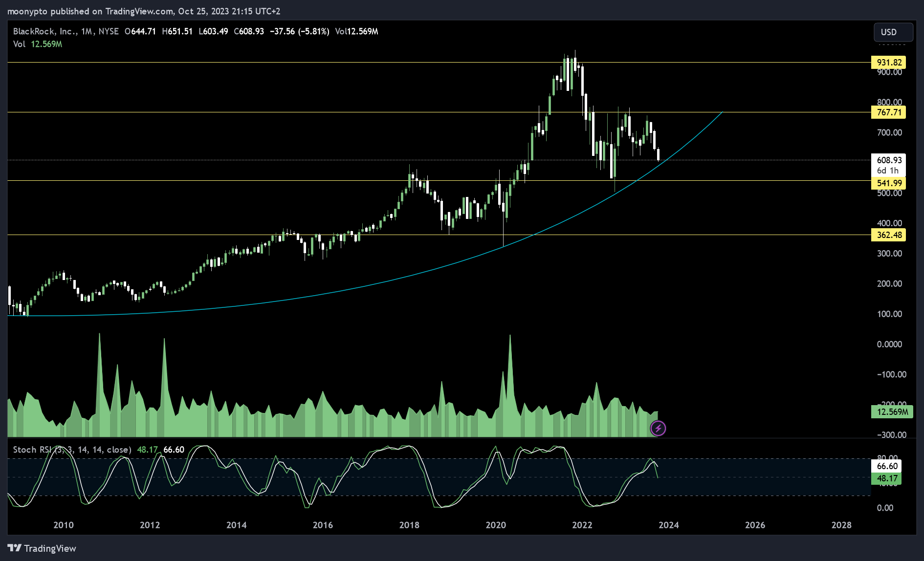The image size is (924, 561).
Task: Click the 0.0000 price scale label
Action: [x=889, y=345]
